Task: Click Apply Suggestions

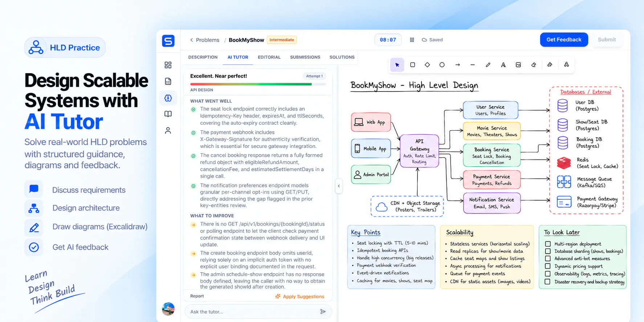Action: click(x=299, y=297)
